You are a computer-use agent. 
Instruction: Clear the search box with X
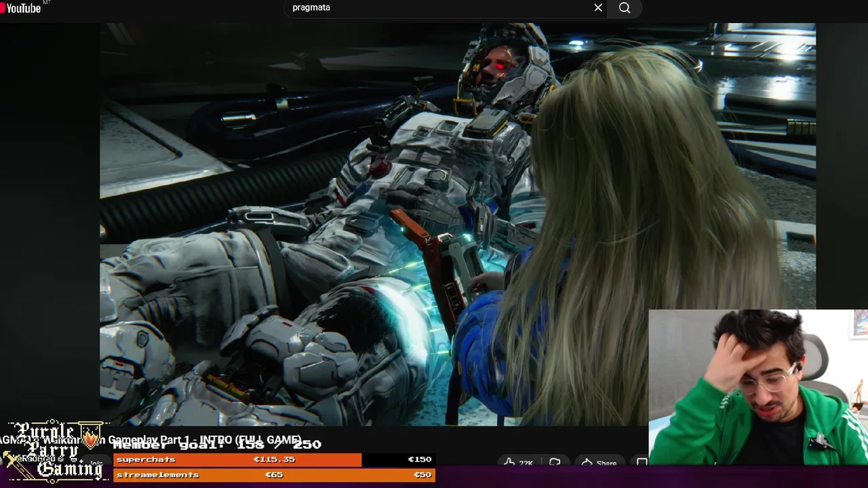tap(598, 7)
